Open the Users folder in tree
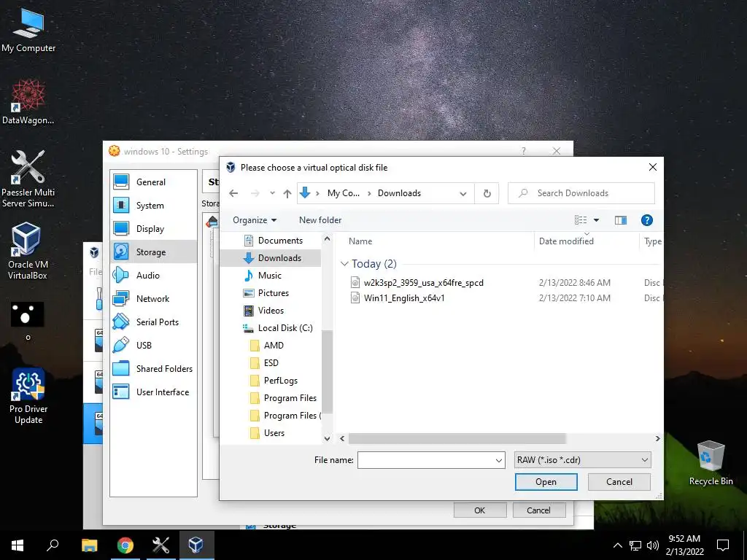The width and height of the screenshot is (747, 560). click(274, 433)
